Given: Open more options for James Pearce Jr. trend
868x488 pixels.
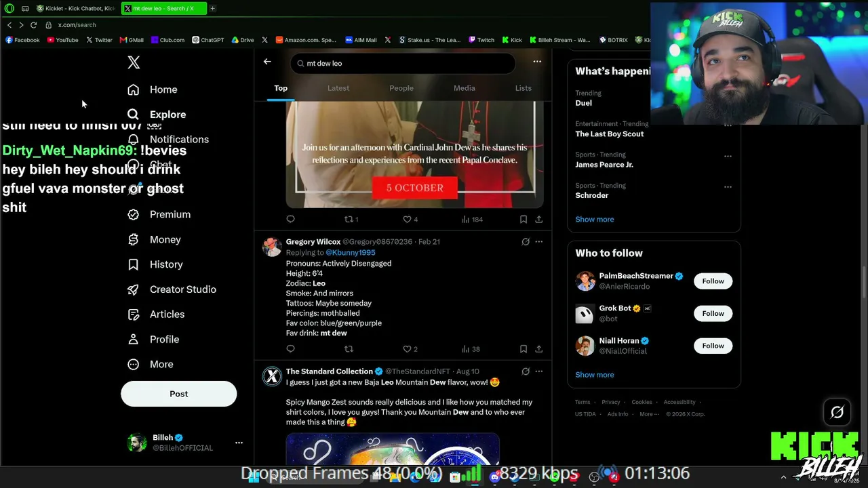Looking at the screenshot, I should pos(728,156).
